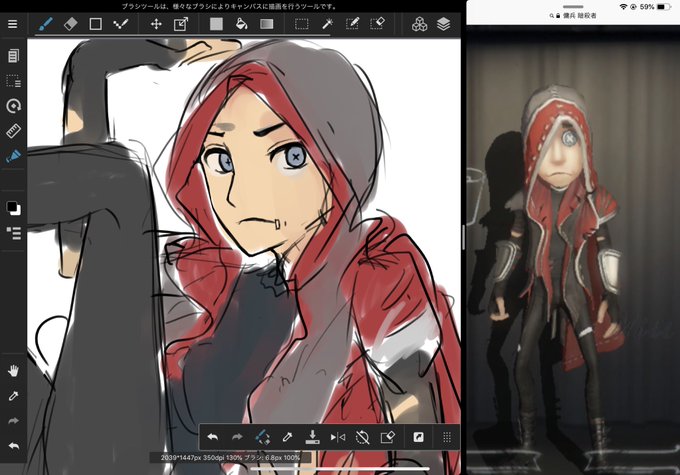The image size is (680, 475).
Task: Toggle fullscreen arrow in shortcut bar
Action: (418, 437)
